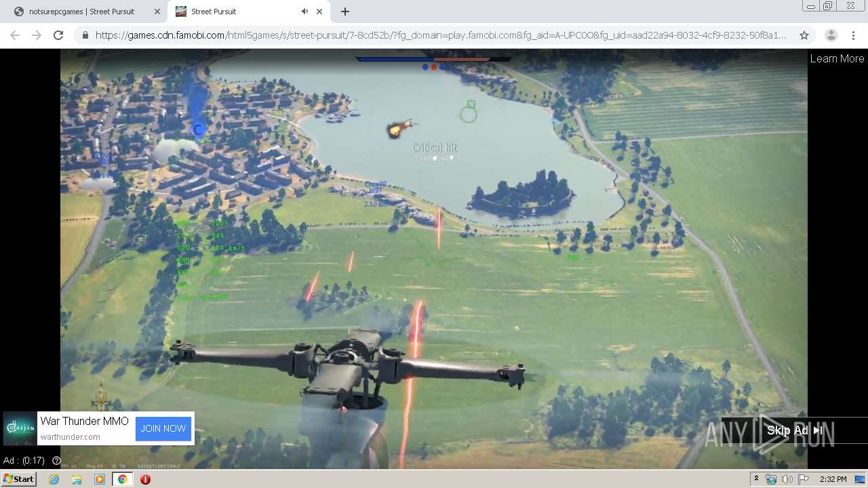
Task: Click the Ad : (0:17) countdown text
Action: click(24, 461)
